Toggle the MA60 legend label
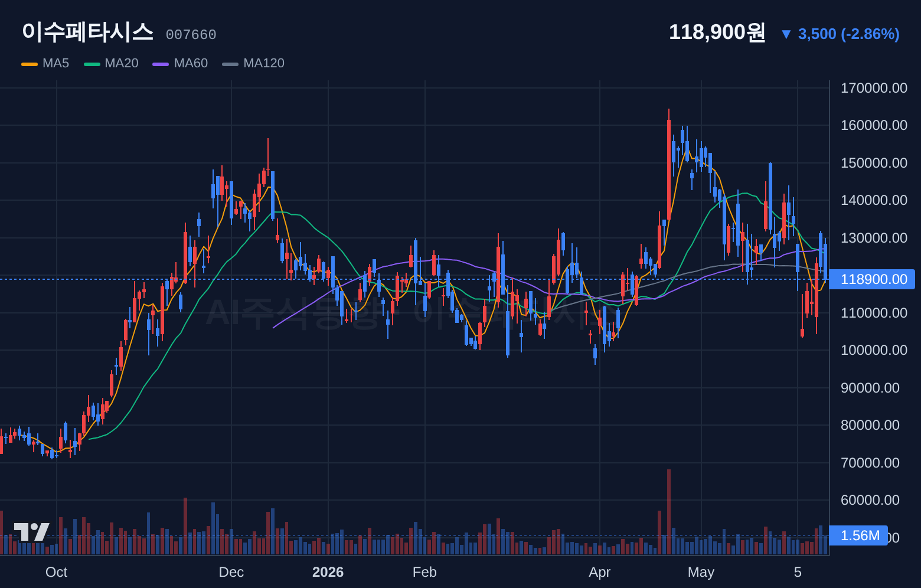This screenshot has width=921, height=588. [x=191, y=63]
